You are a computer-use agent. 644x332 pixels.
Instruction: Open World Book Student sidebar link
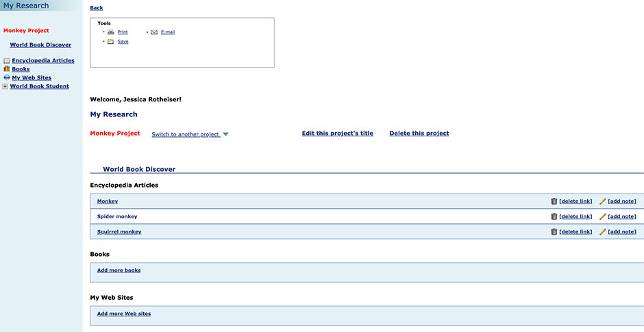click(40, 86)
